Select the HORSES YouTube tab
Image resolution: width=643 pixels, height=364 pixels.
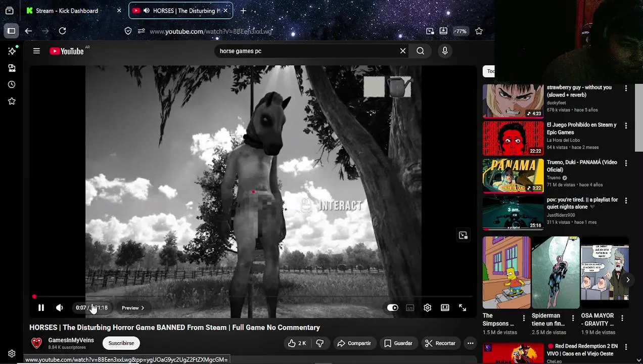tap(180, 11)
